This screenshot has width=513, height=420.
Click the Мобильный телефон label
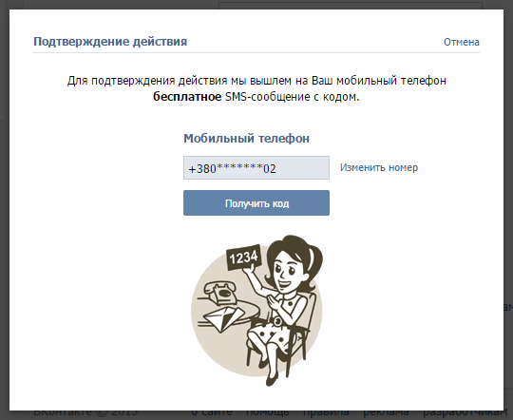coord(246,139)
